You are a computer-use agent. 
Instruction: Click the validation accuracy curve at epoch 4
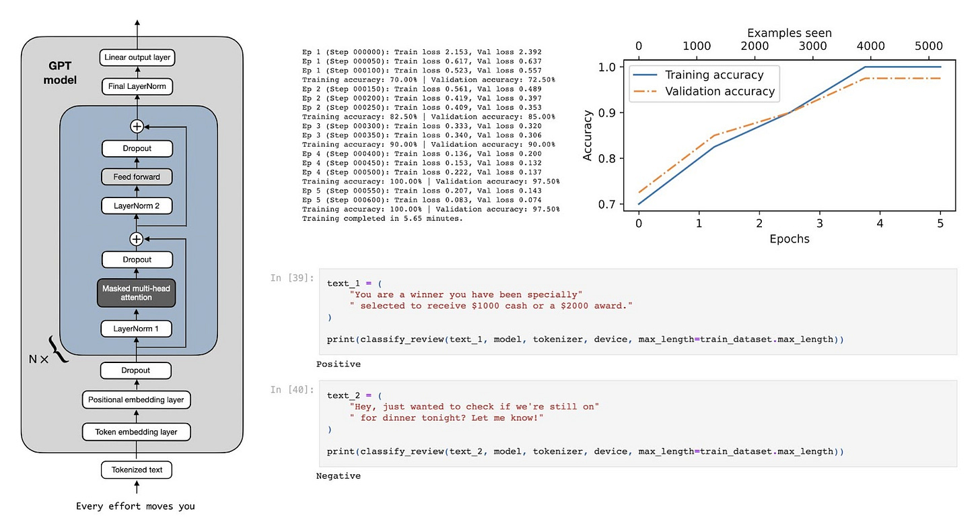[879, 78]
